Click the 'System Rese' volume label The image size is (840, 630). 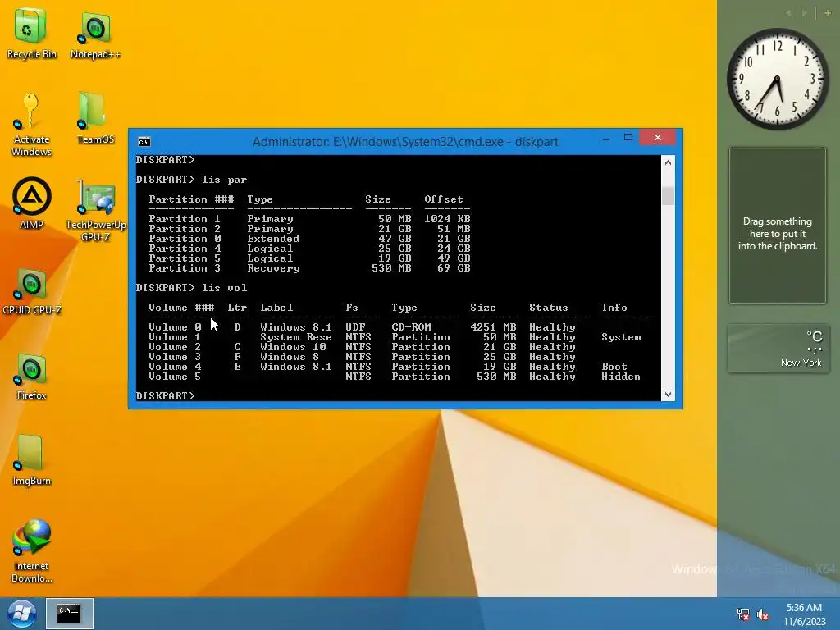pos(295,337)
